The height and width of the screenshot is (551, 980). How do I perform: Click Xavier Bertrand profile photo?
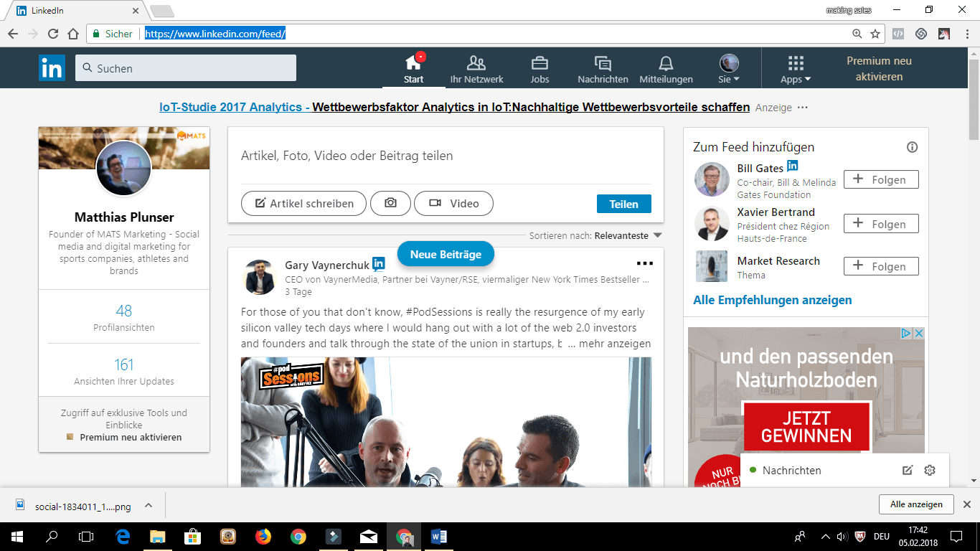[x=712, y=224]
